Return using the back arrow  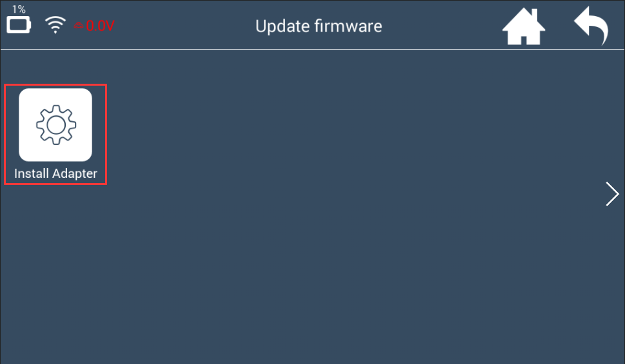[x=591, y=26]
